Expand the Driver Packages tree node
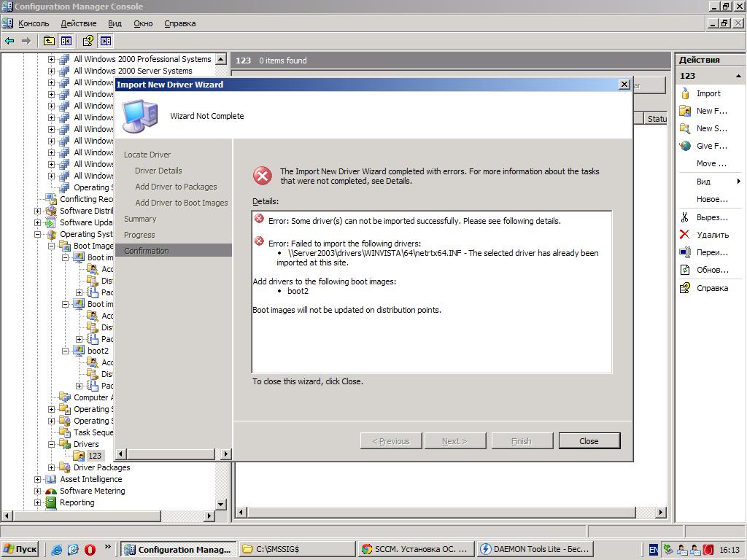This screenshot has width=747, height=560. pos(52,467)
